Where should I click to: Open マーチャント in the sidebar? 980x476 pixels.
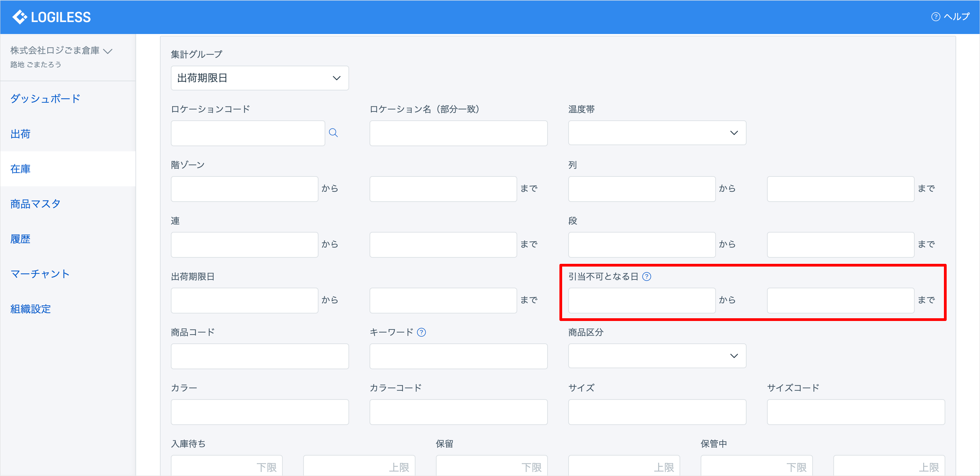(x=40, y=274)
